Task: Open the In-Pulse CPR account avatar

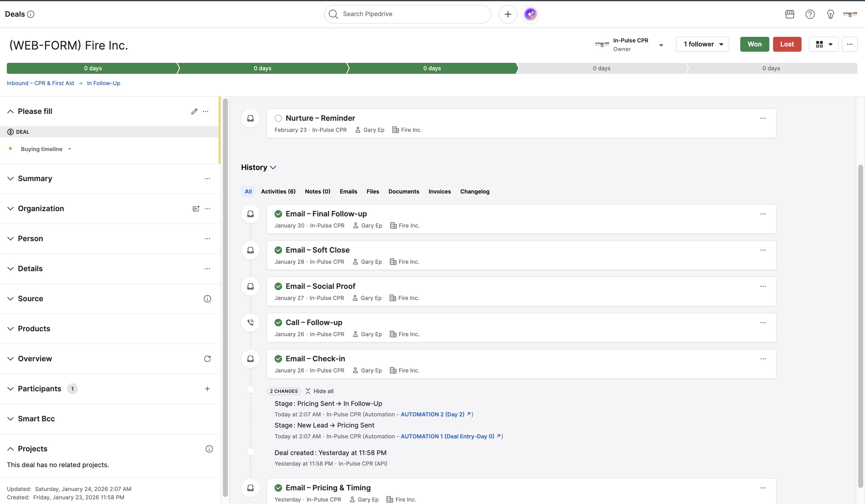Action: pyautogui.click(x=850, y=14)
